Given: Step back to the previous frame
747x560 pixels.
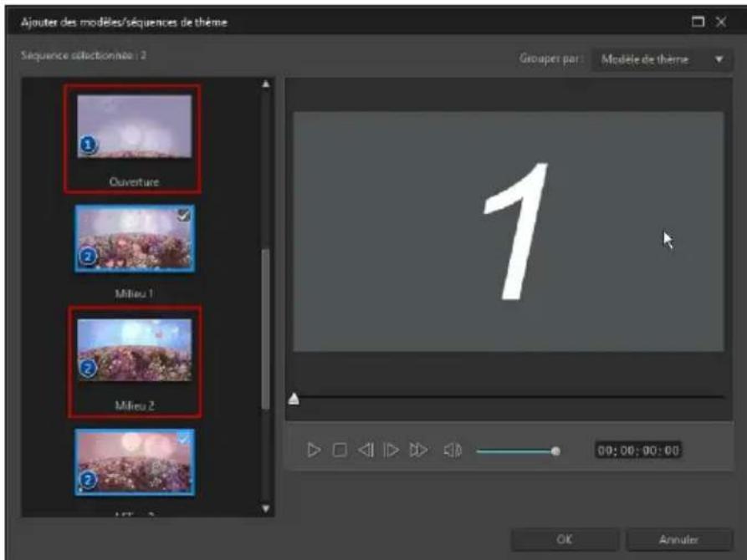Looking at the screenshot, I should [x=366, y=451].
